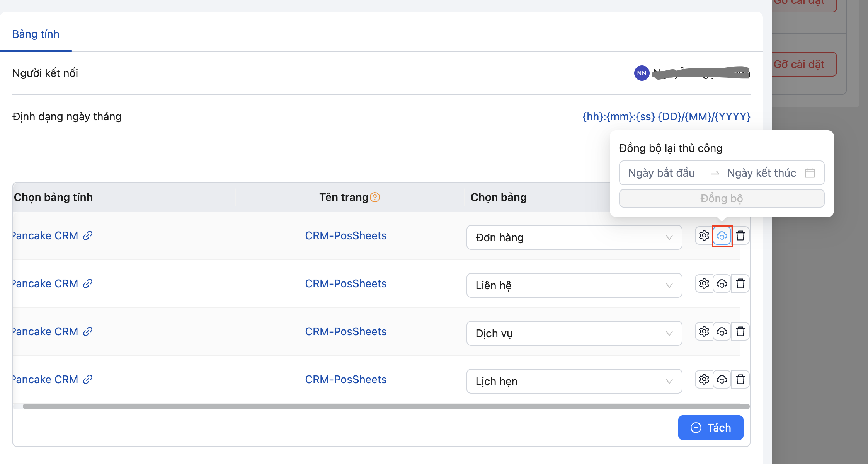
Task: Click cloud sync icon in Liên hệ row
Action: pos(722,283)
